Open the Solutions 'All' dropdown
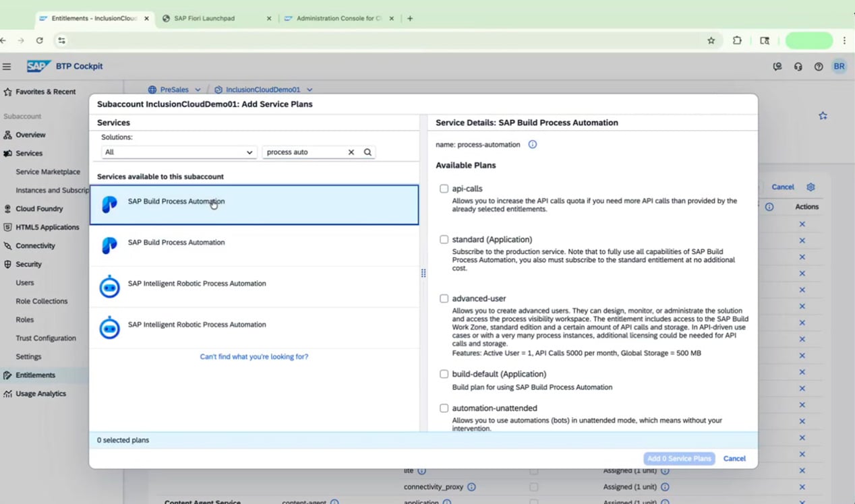This screenshot has height=504, width=855. tap(179, 152)
